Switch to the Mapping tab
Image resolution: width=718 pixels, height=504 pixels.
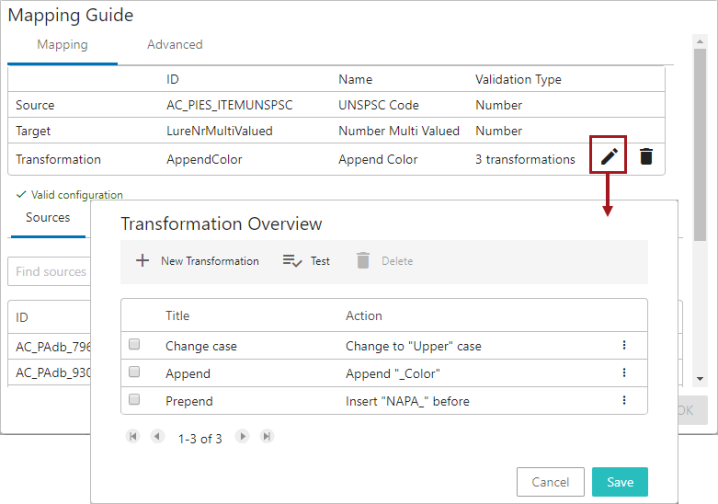pos(62,45)
